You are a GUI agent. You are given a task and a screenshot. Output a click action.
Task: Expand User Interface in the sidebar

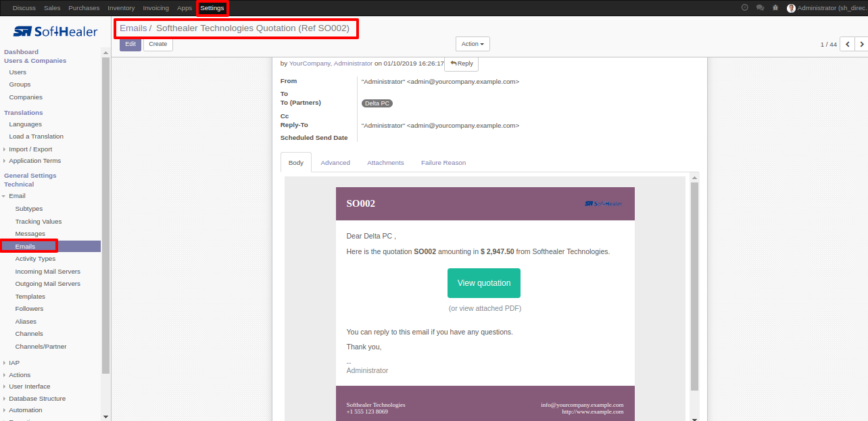point(29,387)
